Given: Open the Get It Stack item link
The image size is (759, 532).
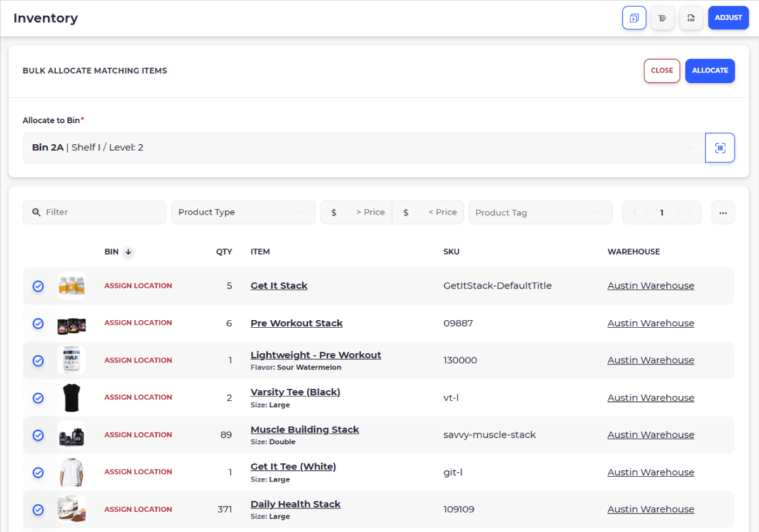Looking at the screenshot, I should tap(279, 285).
